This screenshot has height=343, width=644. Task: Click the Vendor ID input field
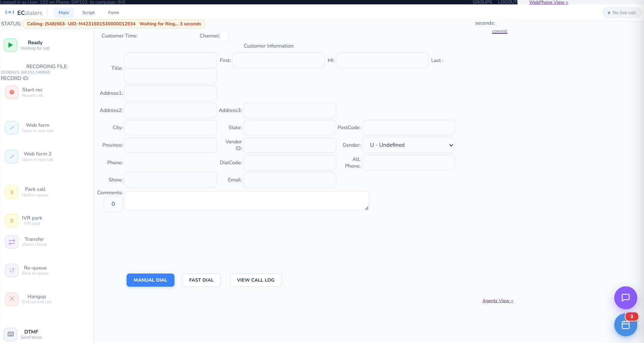point(290,145)
